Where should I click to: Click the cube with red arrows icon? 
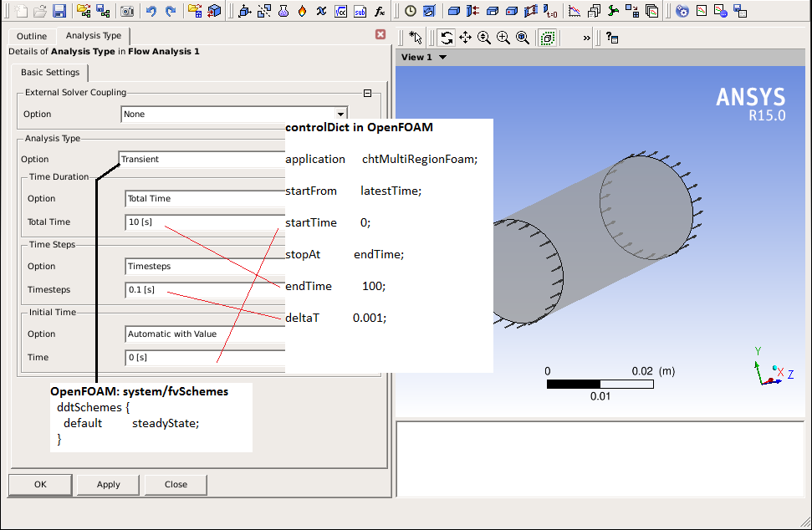(214, 10)
